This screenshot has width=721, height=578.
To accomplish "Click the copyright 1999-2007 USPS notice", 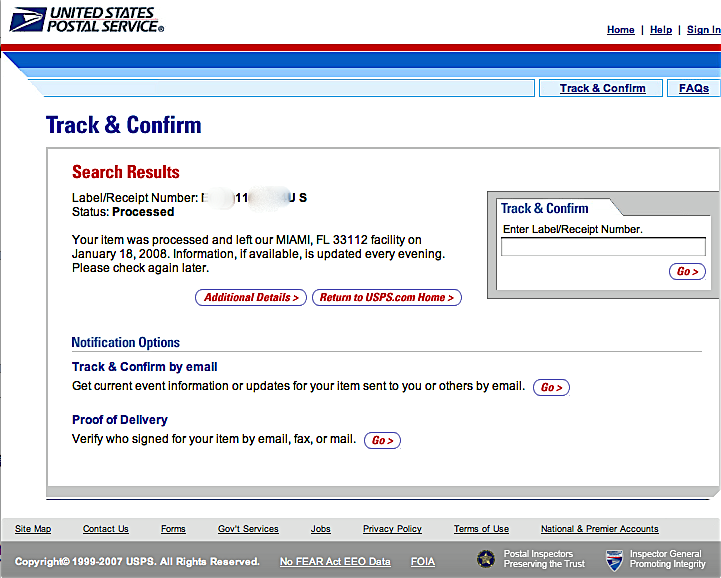I will 137,561.
